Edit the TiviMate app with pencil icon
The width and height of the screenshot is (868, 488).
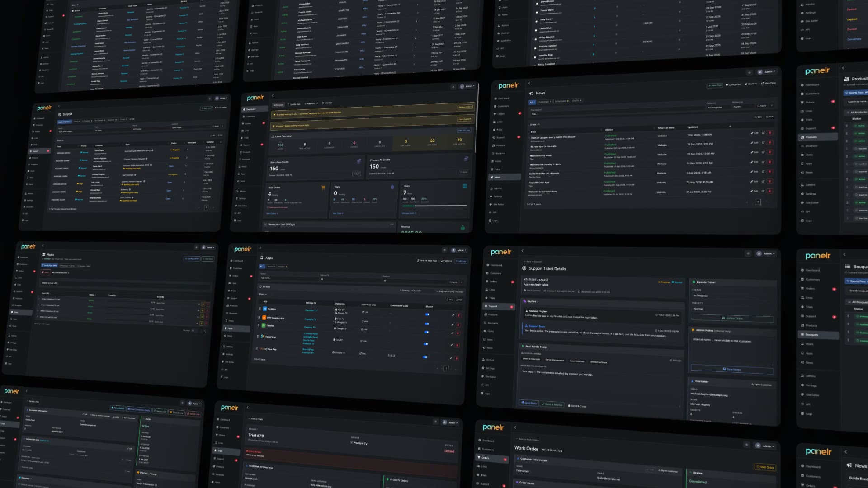[453, 315]
